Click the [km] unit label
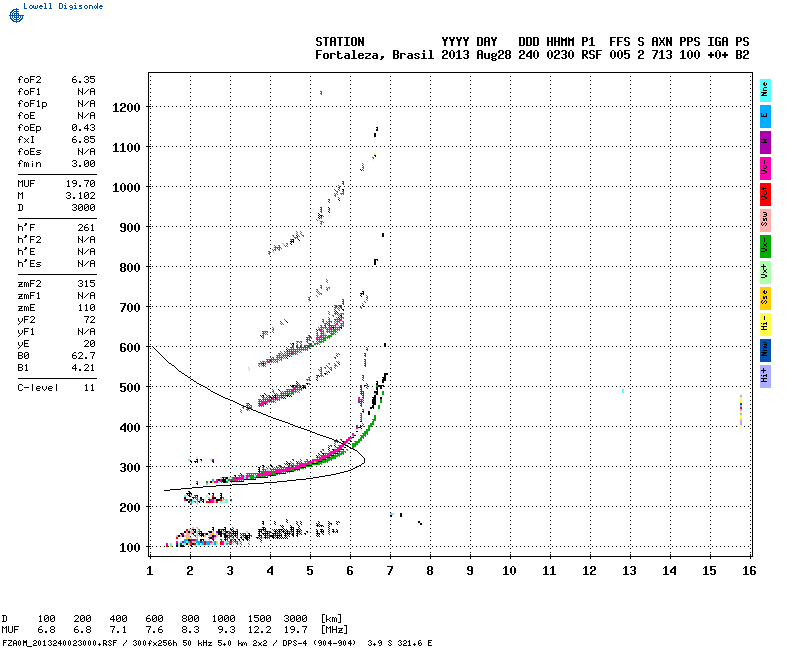800x650 pixels. (331, 618)
